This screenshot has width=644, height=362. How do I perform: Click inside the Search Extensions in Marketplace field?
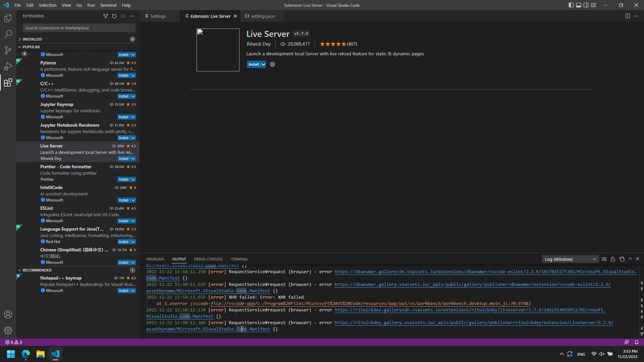coord(78,28)
